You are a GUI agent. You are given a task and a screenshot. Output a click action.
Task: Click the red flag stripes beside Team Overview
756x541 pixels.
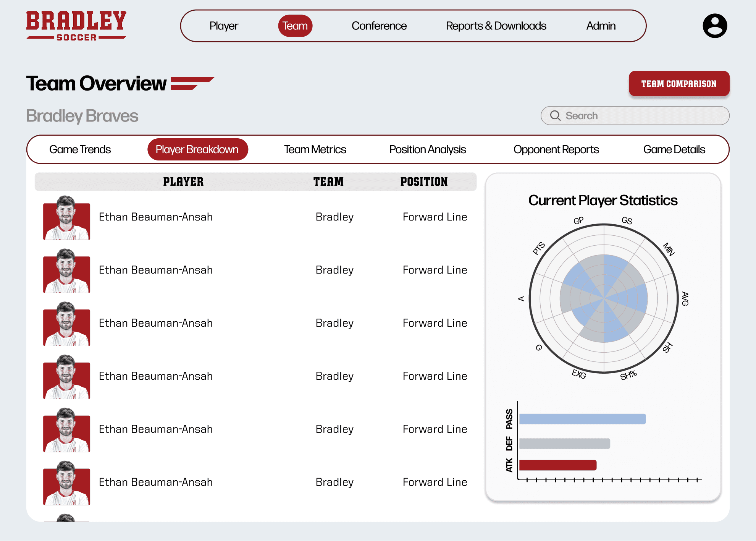(x=192, y=83)
